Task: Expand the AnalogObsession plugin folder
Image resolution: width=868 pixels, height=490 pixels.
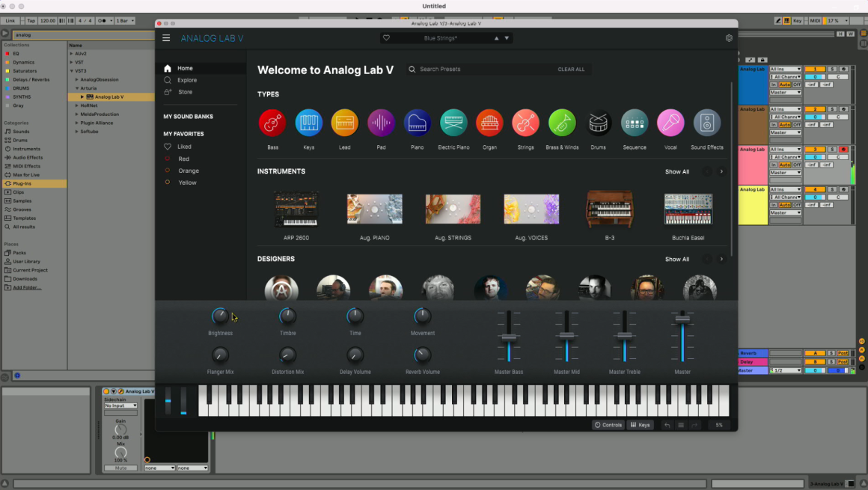Action: pyautogui.click(x=76, y=79)
